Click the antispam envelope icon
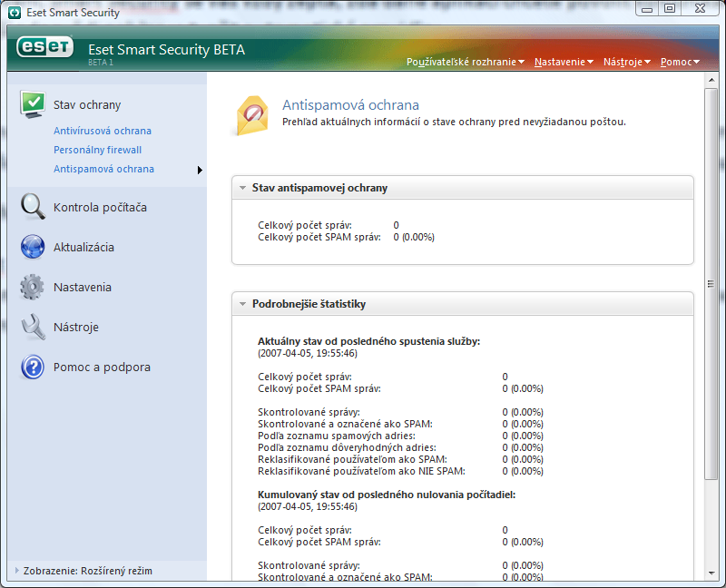Viewport: 726px width, 588px height. [x=252, y=116]
